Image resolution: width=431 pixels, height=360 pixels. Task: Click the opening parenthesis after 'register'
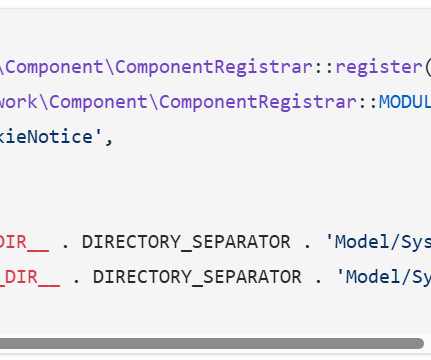pyautogui.click(x=428, y=68)
